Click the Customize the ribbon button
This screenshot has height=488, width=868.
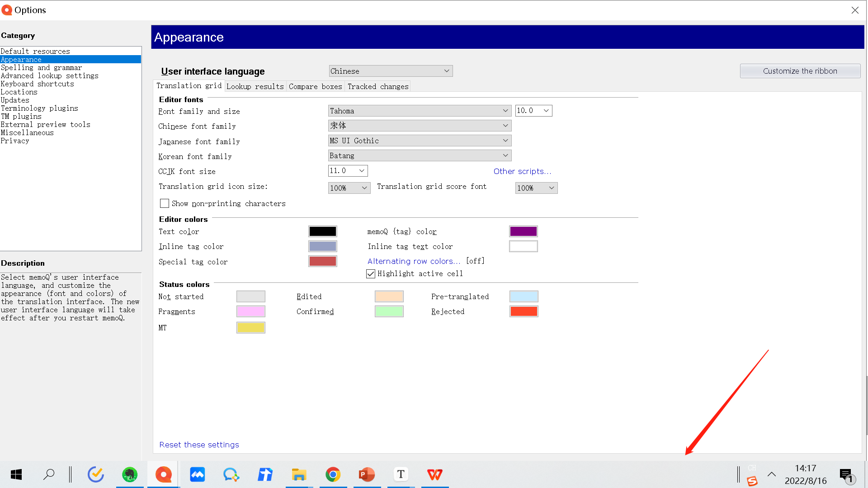coord(800,71)
